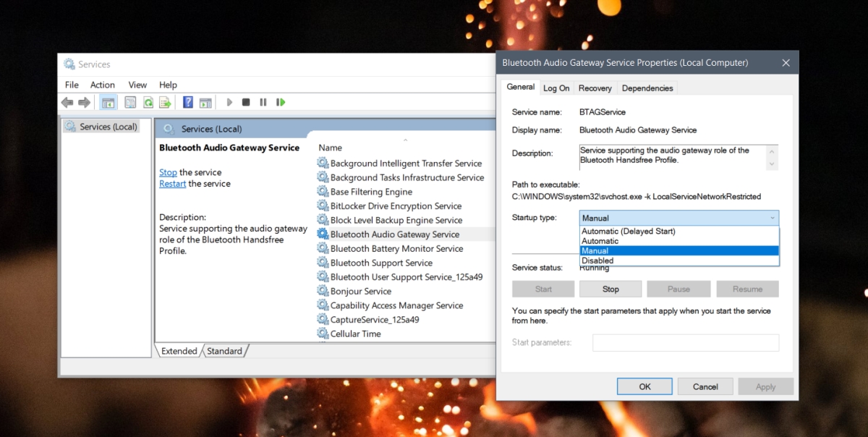Screen dimensions: 868x437
Task: Select Services (Local) node in console tree
Action: pyautogui.click(x=101, y=127)
